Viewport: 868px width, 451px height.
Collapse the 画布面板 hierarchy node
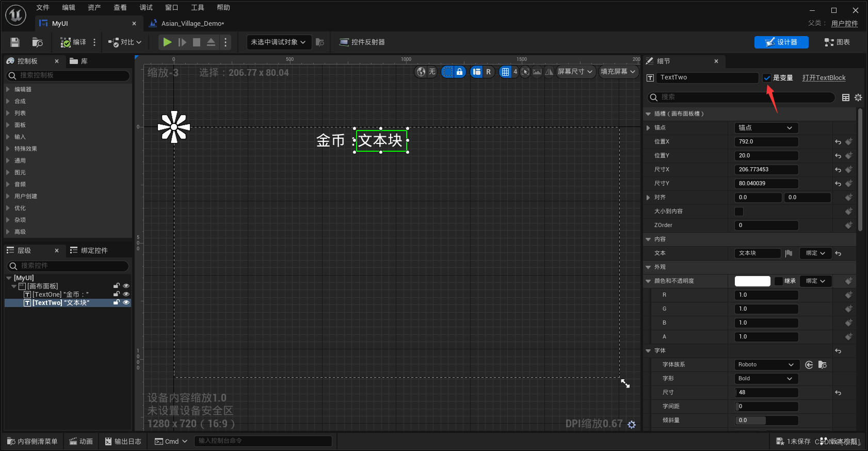(14, 286)
